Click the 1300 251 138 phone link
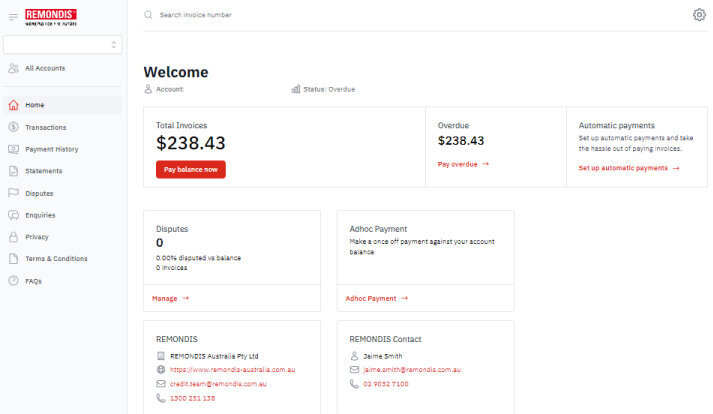This screenshot has height=414, width=713. point(192,399)
